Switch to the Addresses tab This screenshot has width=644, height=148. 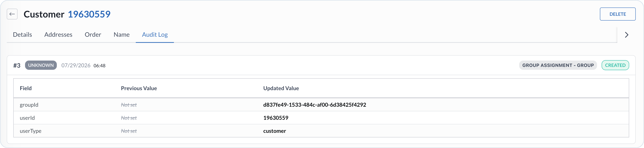click(58, 34)
